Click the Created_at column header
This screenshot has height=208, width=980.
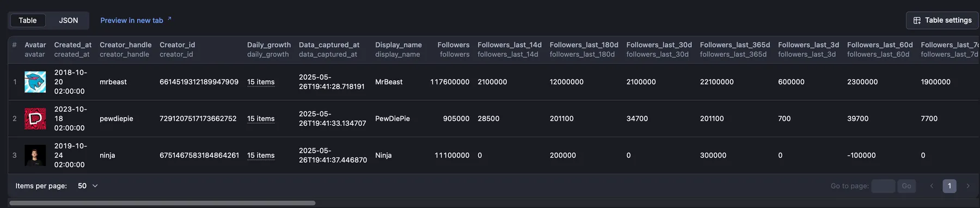(73, 45)
